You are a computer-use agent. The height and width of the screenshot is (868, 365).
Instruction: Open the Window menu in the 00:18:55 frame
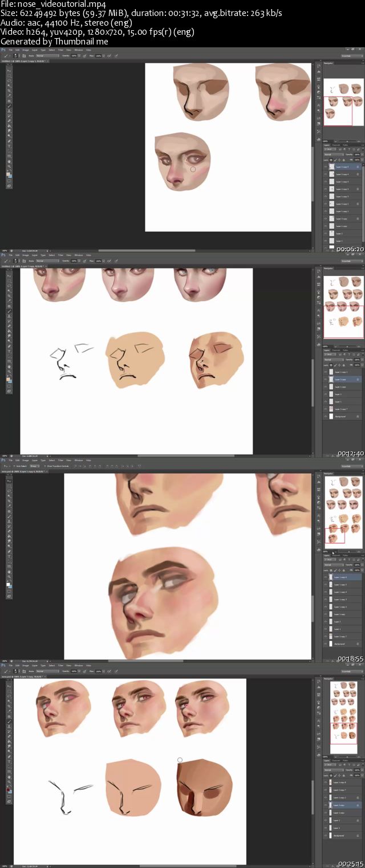click(x=78, y=461)
